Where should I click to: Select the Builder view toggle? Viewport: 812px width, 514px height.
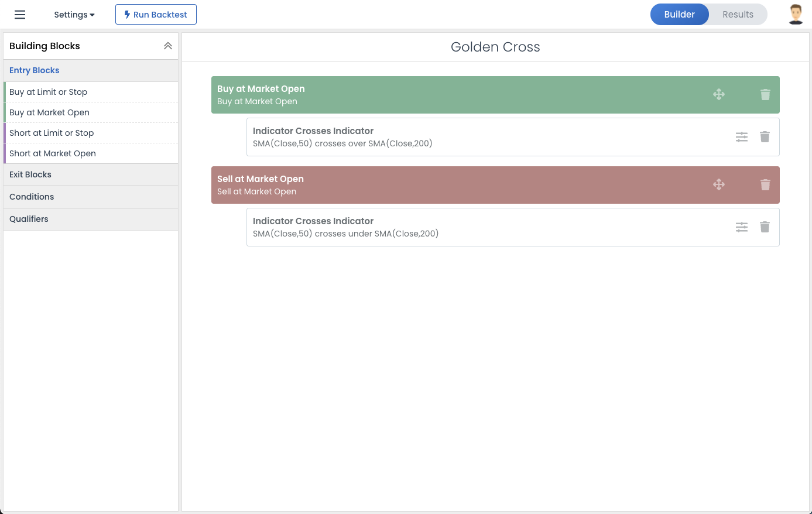(679, 15)
